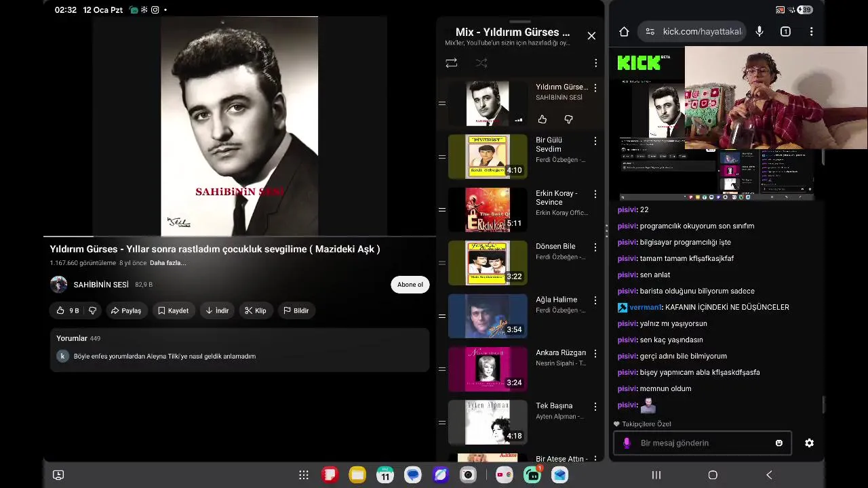This screenshot has height=488, width=868.
Task: Download the video with İndir
Action: point(217,310)
